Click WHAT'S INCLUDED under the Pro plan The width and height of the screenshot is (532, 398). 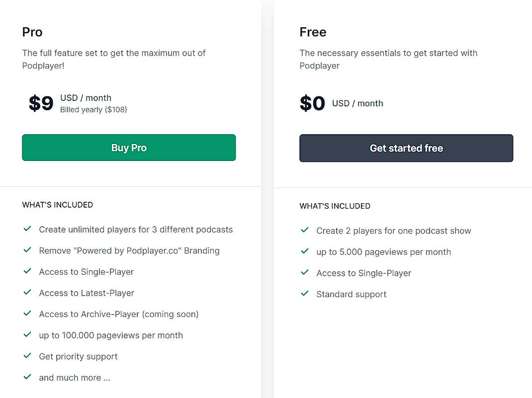pos(58,205)
